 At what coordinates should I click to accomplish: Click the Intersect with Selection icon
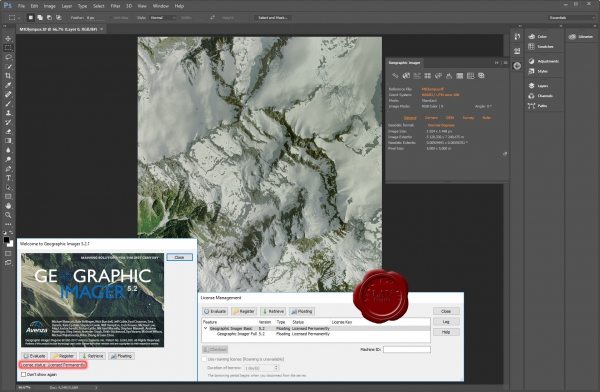point(59,18)
